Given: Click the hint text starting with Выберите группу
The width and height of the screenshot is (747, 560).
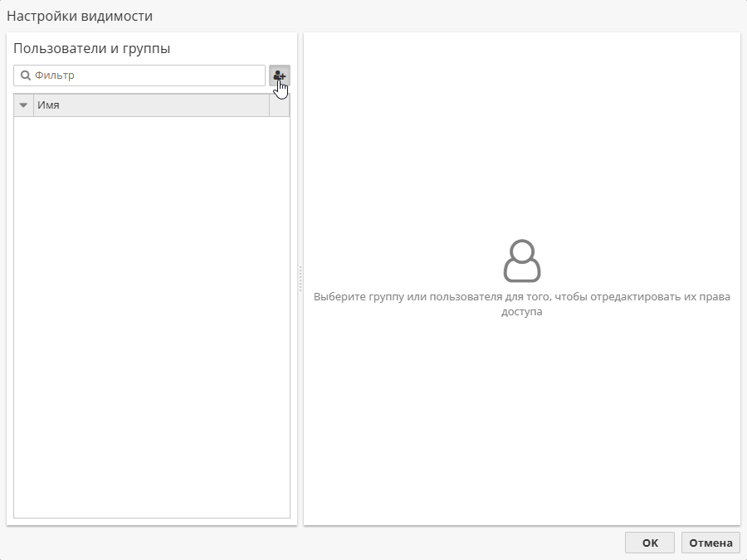Looking at the screenshot, I should (521, 296).
